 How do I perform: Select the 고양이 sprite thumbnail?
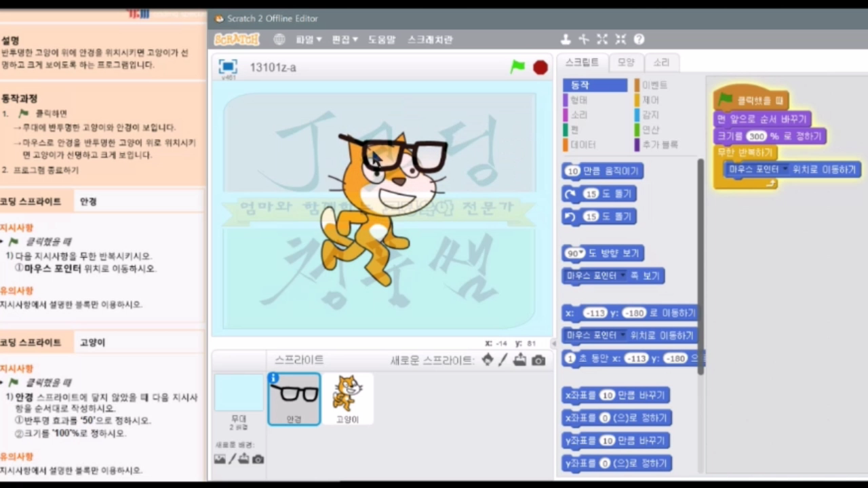click(x=347, y=396)
